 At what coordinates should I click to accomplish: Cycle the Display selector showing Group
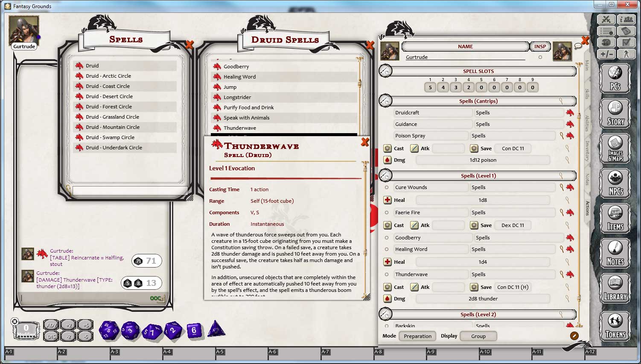pyautogui.click(x=478, y=336)
